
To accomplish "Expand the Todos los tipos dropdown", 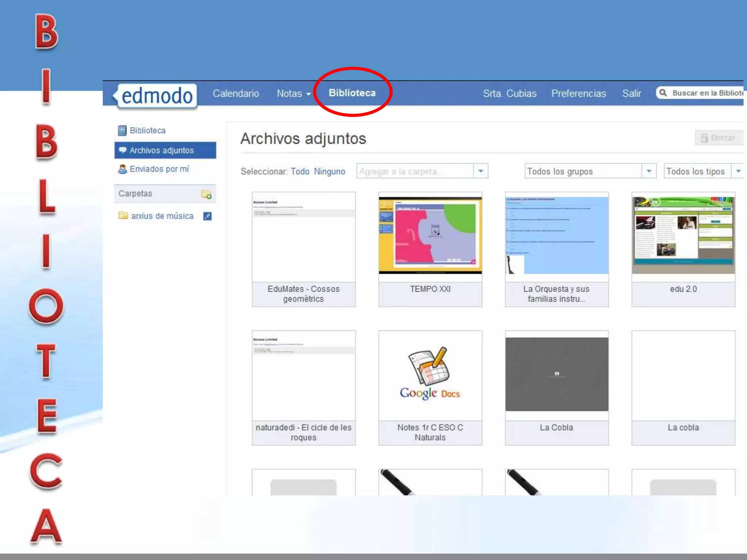I will 738,171.
